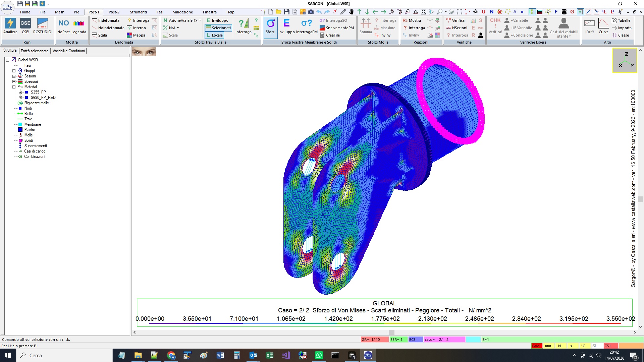Expand the Gruppi tree node
The image size is (644, 362).
coord(14,71)
